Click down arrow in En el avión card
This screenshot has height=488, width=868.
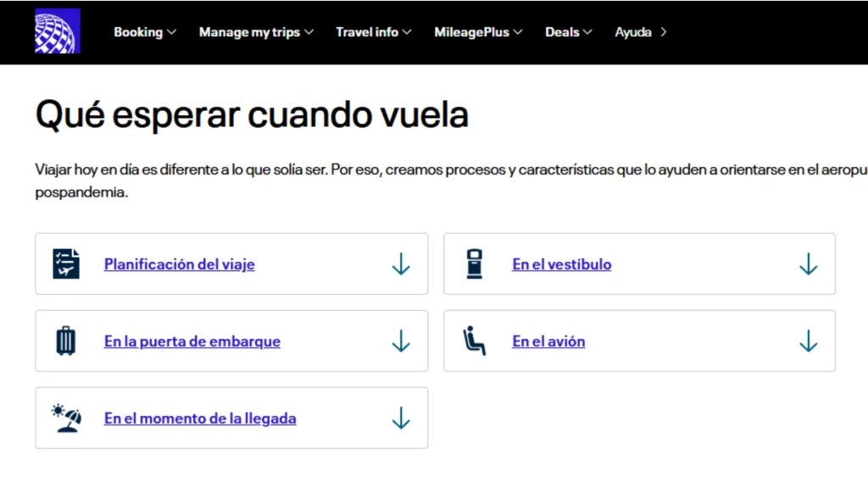808,341
